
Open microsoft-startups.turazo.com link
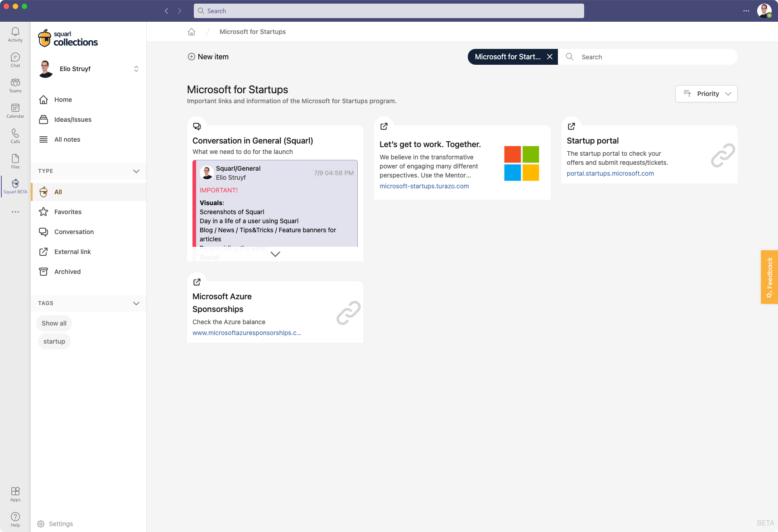pos(424,186)
